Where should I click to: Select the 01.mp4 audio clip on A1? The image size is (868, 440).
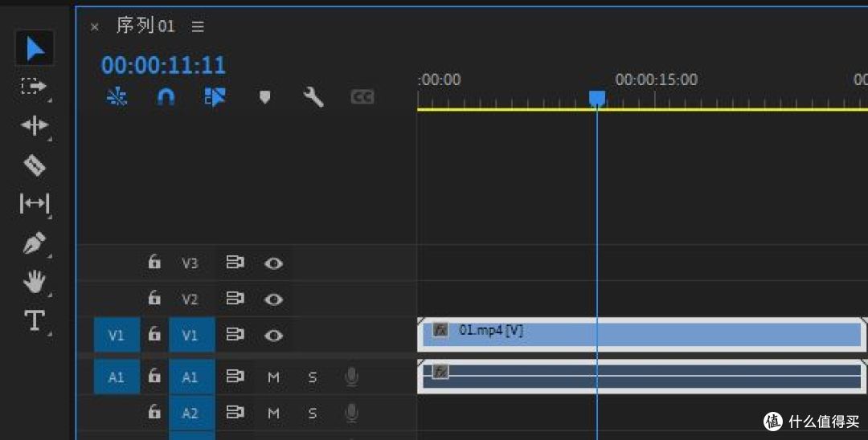coord(642,377)
